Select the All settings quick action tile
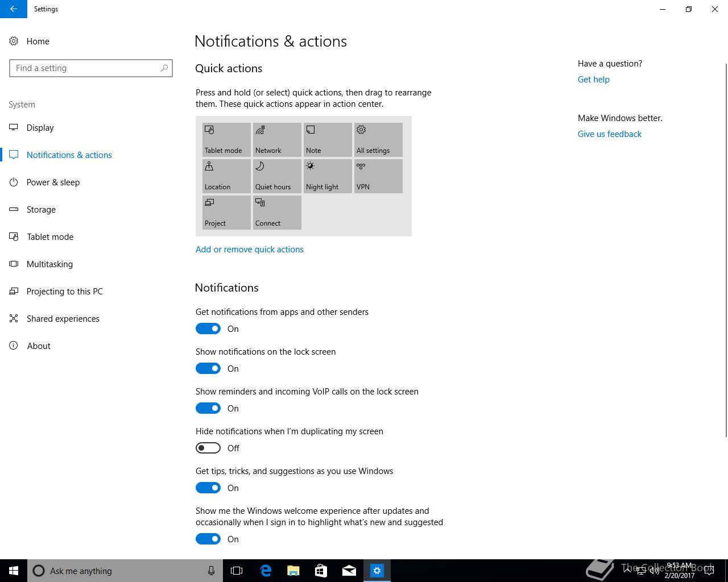728x582 pixels. (378, 139)
